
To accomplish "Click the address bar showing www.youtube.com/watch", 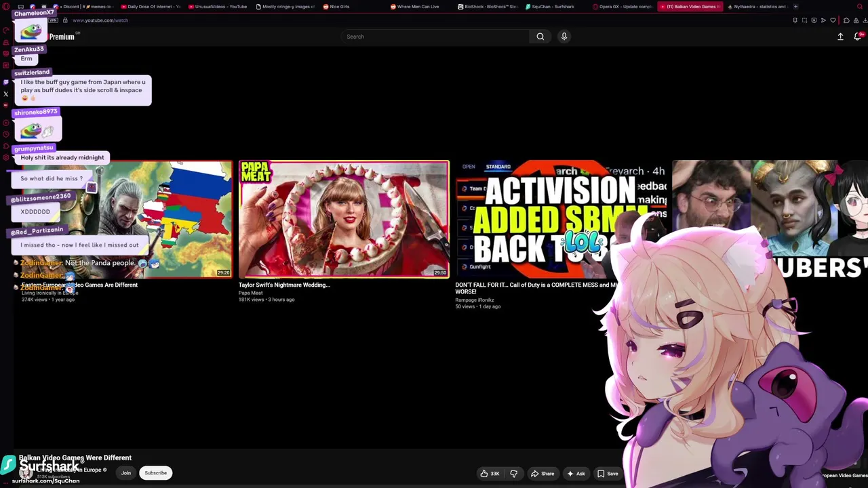I will pyautogui.click(x=100, y=20).
